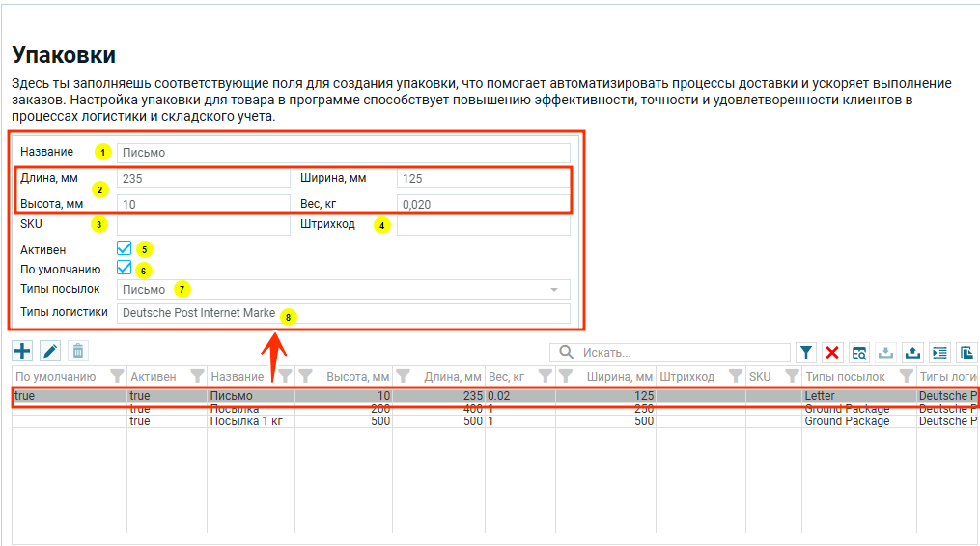Click the Типы посылок column header
This screenshot has width=980, height=546.
(x=846, y=376)
